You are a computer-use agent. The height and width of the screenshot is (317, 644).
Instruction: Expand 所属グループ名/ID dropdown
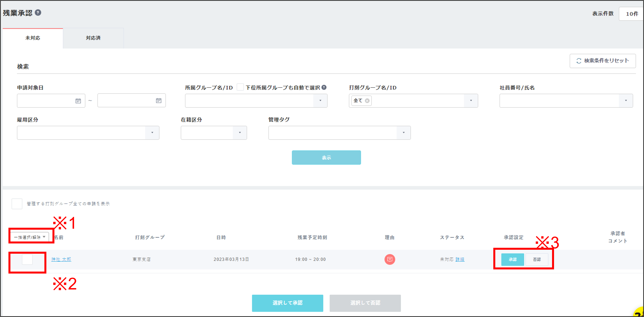pos(320,100)
